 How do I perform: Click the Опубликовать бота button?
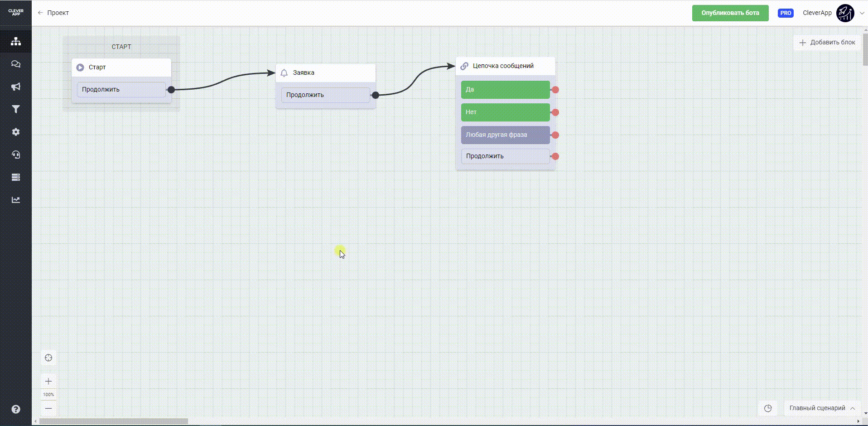tap(730, 13)
